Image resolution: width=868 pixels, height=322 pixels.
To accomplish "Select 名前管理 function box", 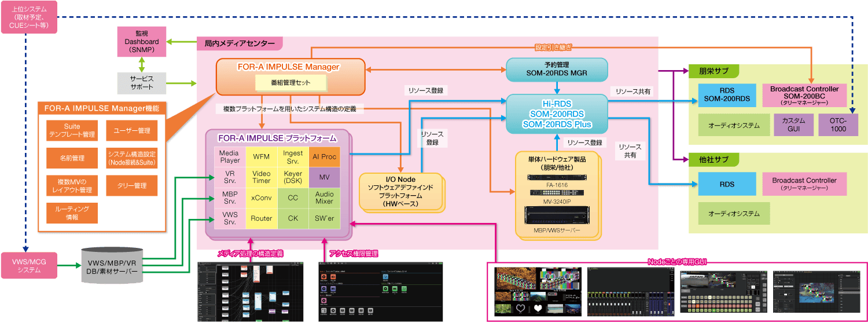I will pos(72,158).
